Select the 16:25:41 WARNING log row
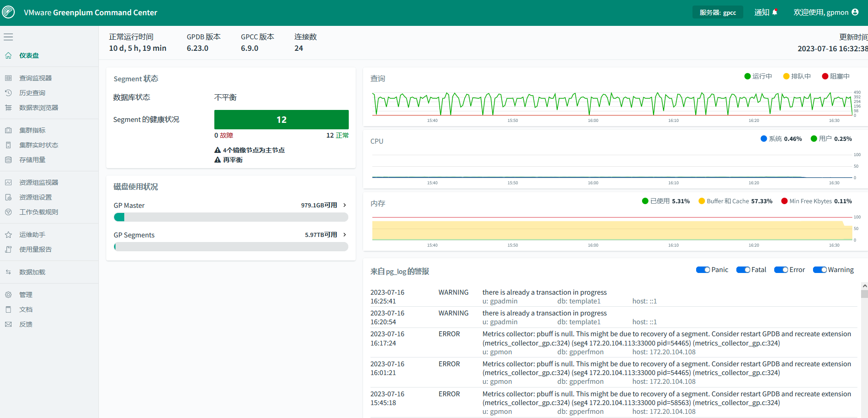The height and width of the screenshot is (418, 868). point(613,297)
